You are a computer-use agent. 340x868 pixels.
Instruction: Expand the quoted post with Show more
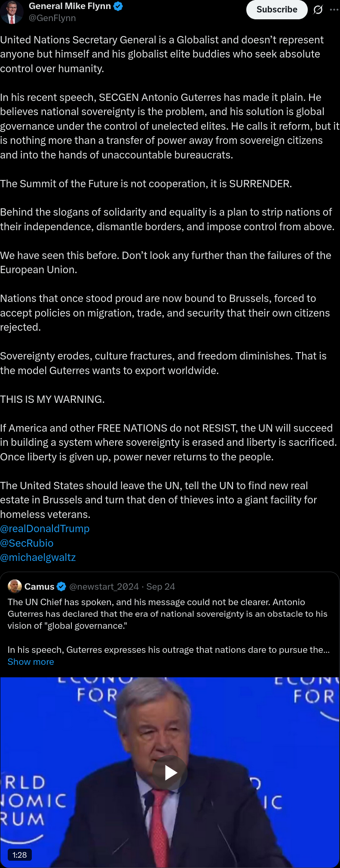coord(31,662)
